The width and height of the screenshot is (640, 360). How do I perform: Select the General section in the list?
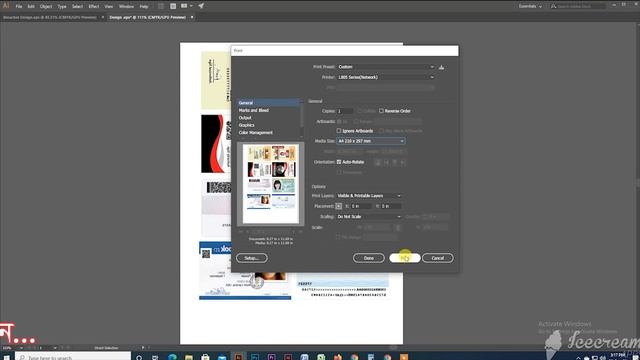269,103
